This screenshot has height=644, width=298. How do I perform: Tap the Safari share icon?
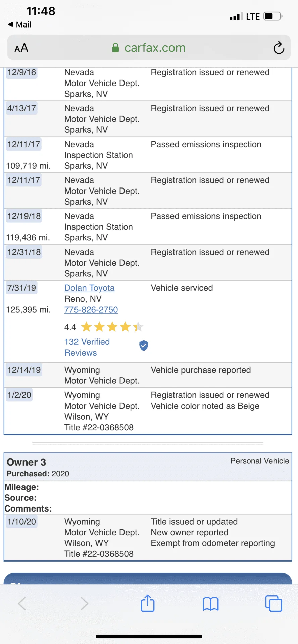point(148,603)
